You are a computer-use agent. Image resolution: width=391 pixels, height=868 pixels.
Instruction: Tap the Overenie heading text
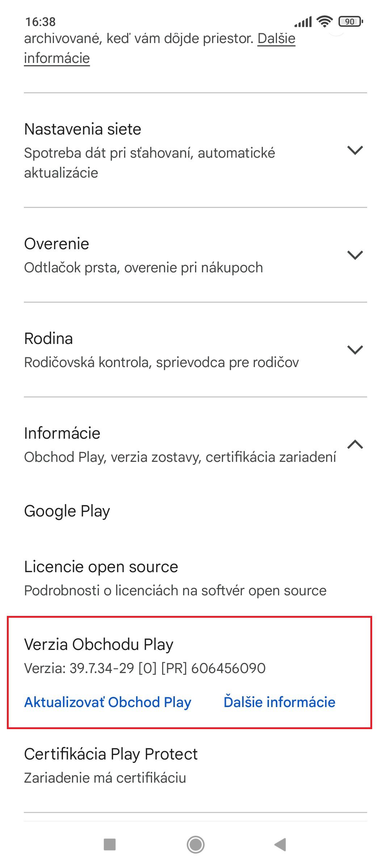(56, 244)
